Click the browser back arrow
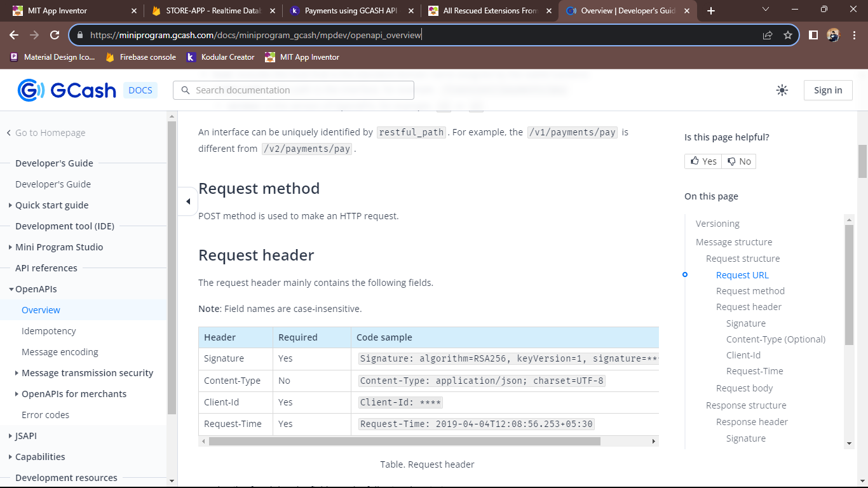Screen dimensions: 868x488 [x=15, y=35]
